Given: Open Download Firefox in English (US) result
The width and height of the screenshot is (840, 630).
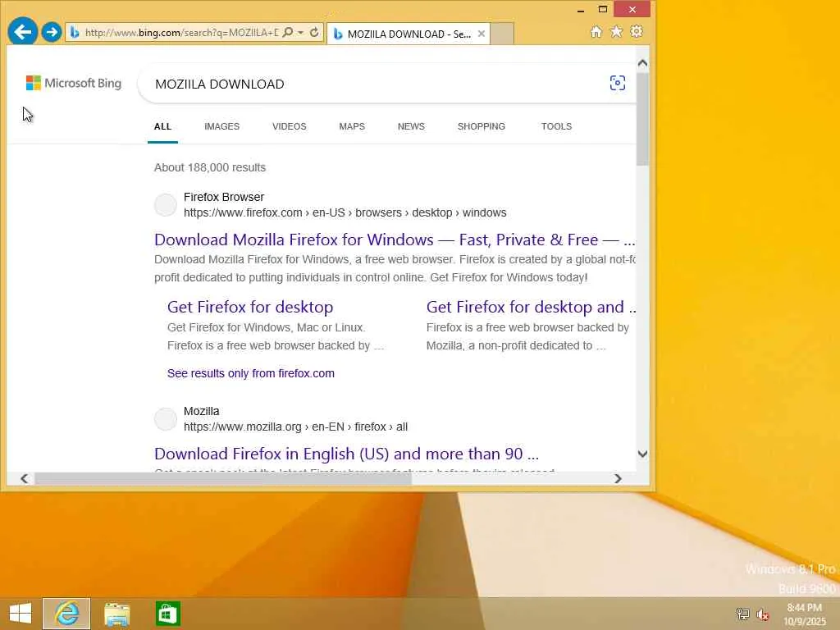Looking at the screenshot, I should (x=347, y=454).
